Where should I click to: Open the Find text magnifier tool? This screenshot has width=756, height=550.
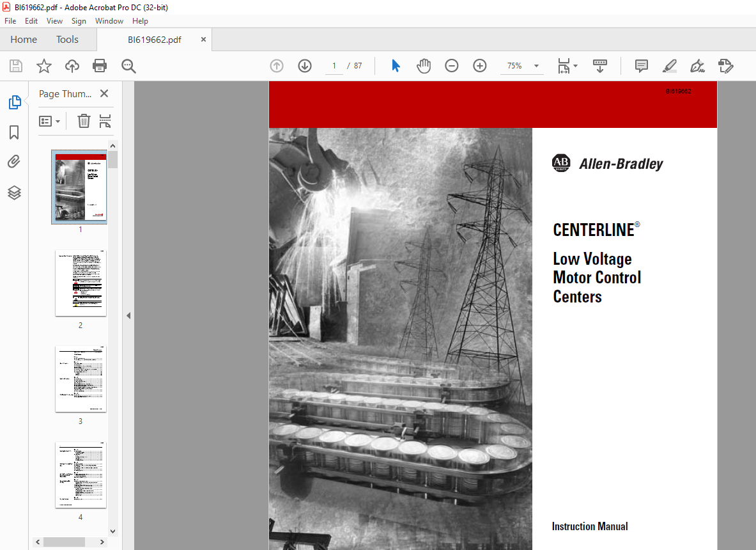[128, 66]
